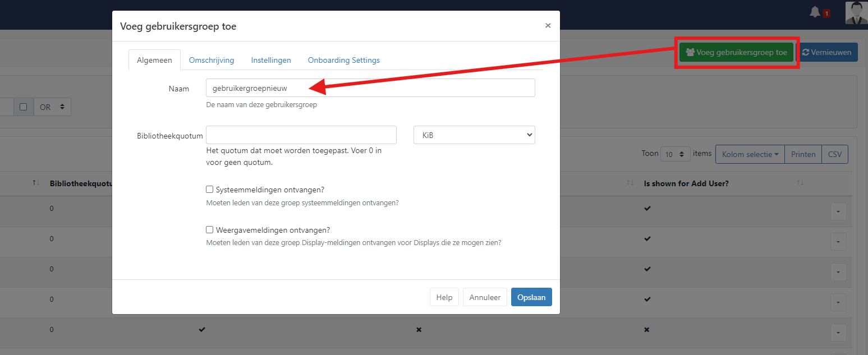Sort the Is shown for Add User column
The height and width of the screenshot is (355, 868).
click(800, 183)
